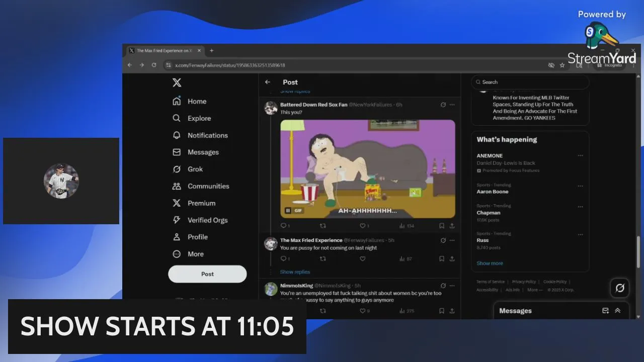Open Profile in the sidebar
This screenshot has width=644, height=362.
pos(190,237)
